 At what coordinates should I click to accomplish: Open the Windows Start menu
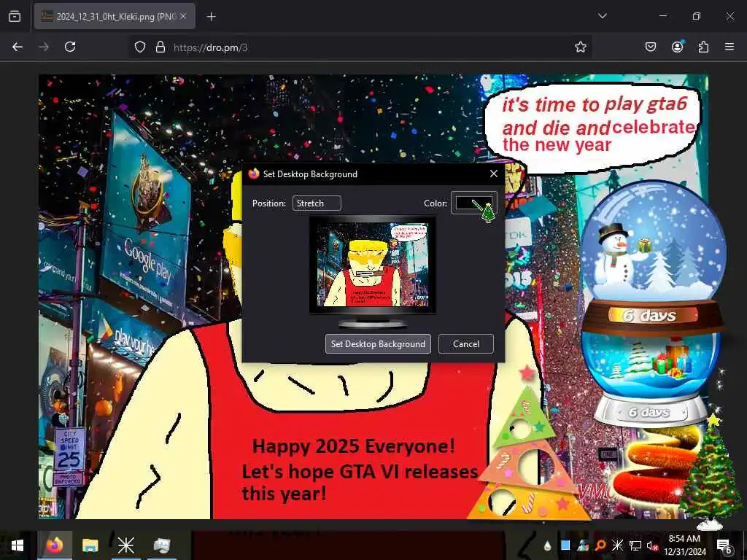(x=18, y=545)
